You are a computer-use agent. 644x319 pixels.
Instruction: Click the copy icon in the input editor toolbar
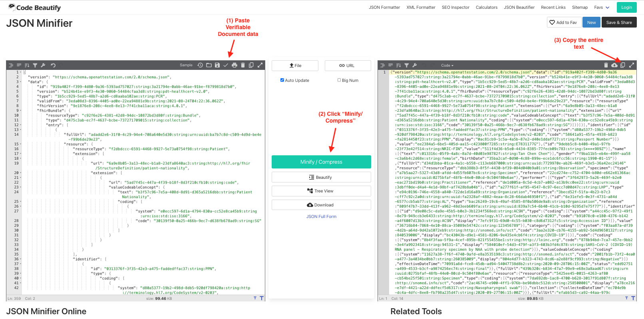(x=251, y=65)
